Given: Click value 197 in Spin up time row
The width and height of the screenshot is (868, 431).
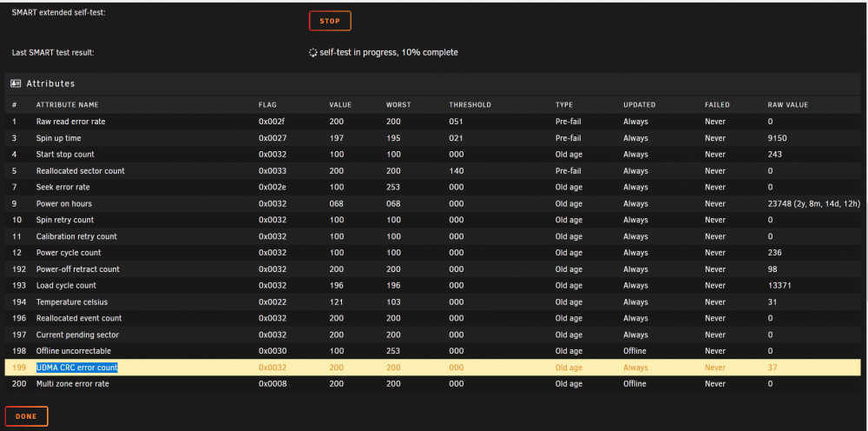Looking at the screenshot, I should point(336,138).
